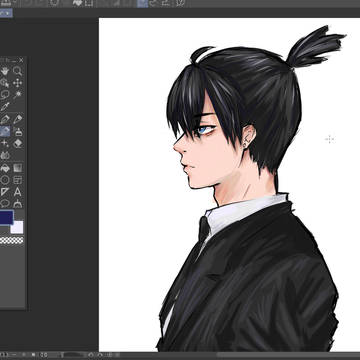Select the Balloon speech bubble tool
The height and width of the screenshot is (360, 360).
4,203
